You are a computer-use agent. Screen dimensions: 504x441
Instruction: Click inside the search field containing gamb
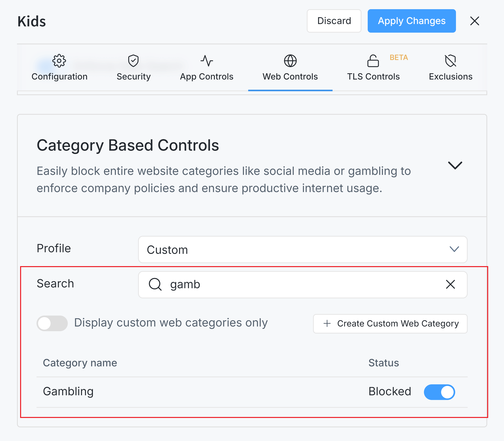click(x=271, y=284)
